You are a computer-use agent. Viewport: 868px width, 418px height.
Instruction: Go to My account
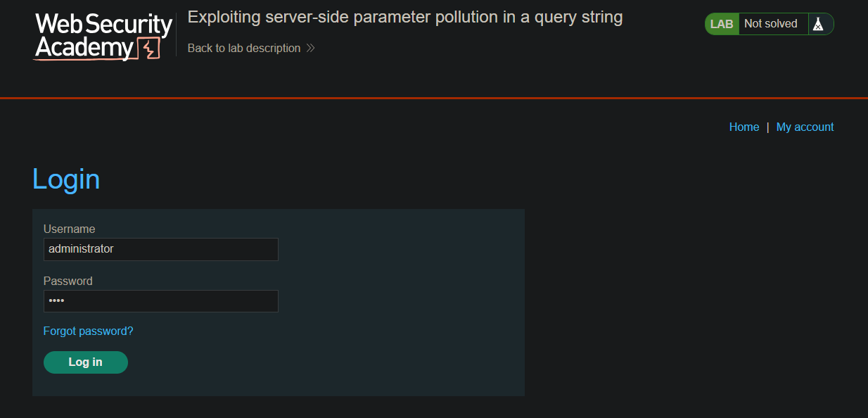pos(805,127)
